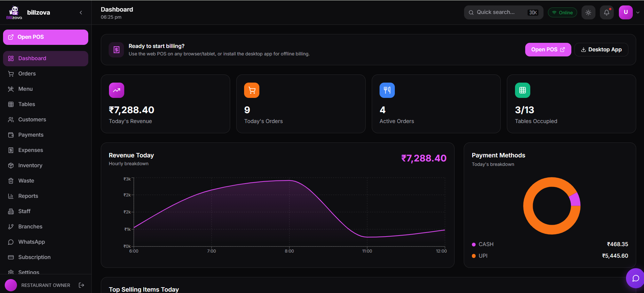This screenshot has width=644, height=293.
Task: Navigate to Tables
Action: pyautogui.click(x=45, y=104)
